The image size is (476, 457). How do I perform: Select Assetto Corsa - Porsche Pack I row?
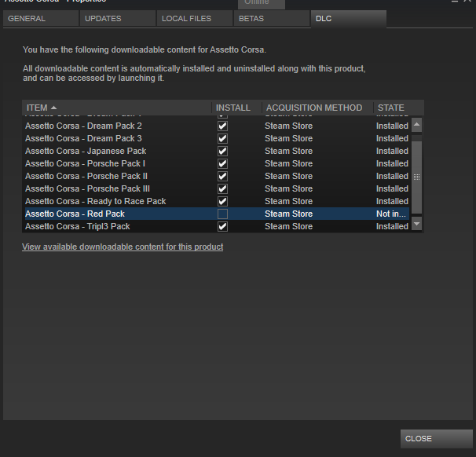click(x=217, y=164)
